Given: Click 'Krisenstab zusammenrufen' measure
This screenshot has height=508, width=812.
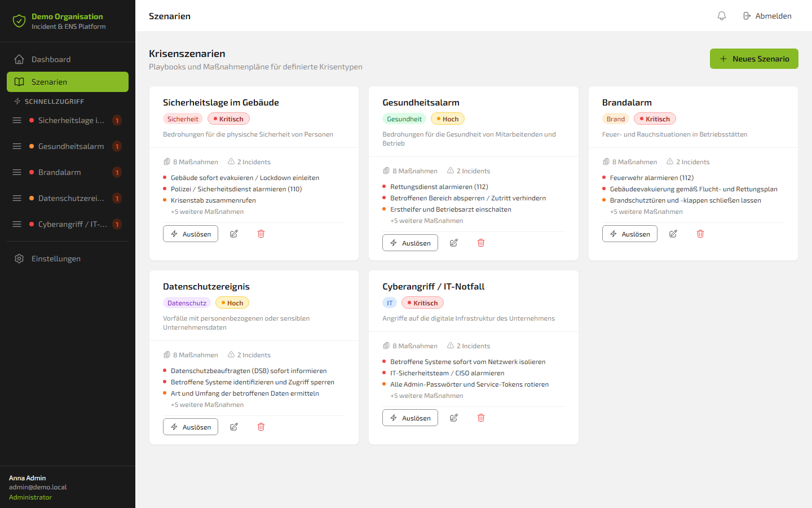Looking at the screenshot, I should (213, 200).
